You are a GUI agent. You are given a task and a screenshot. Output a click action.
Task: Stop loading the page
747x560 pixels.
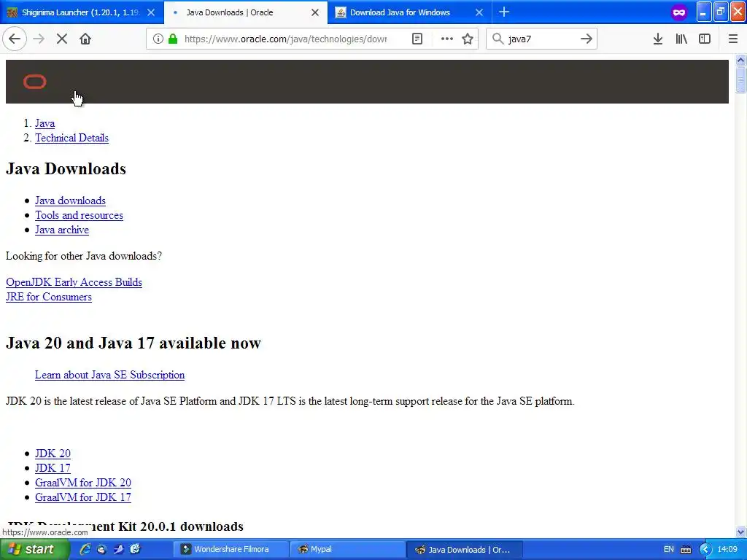[x=62, y=39]
